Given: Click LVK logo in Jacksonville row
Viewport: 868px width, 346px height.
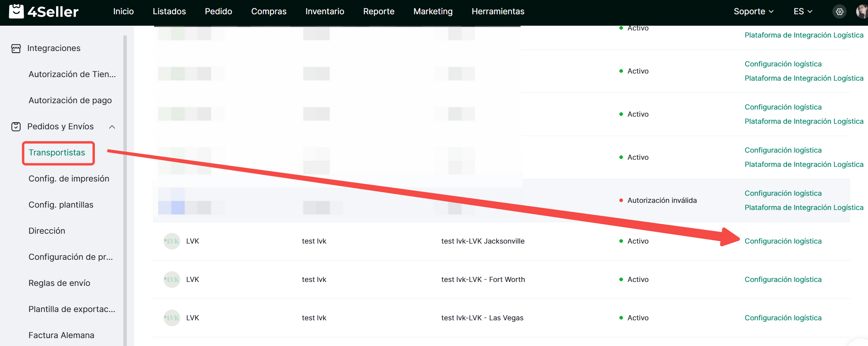Looking at the screenshot, I should 172,241.
